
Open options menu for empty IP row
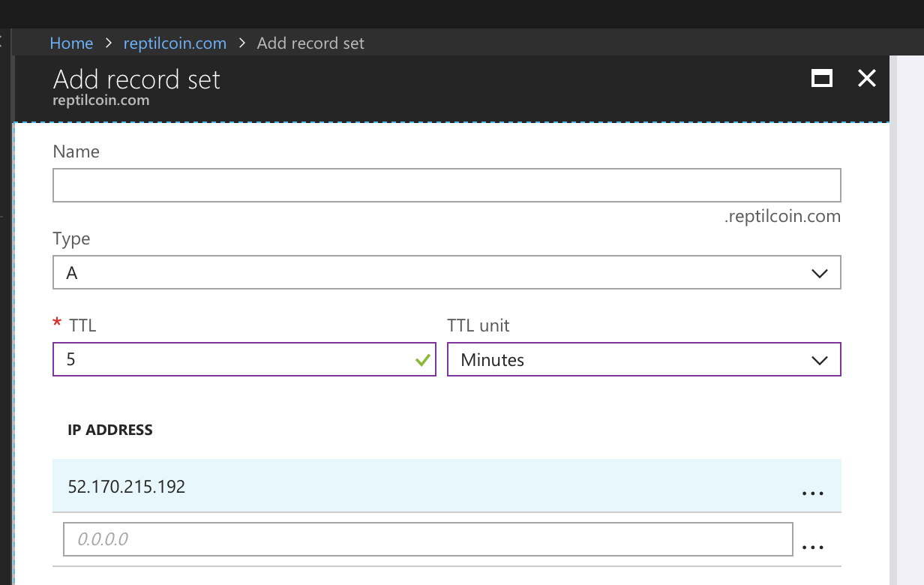click(x=813, y=547)
